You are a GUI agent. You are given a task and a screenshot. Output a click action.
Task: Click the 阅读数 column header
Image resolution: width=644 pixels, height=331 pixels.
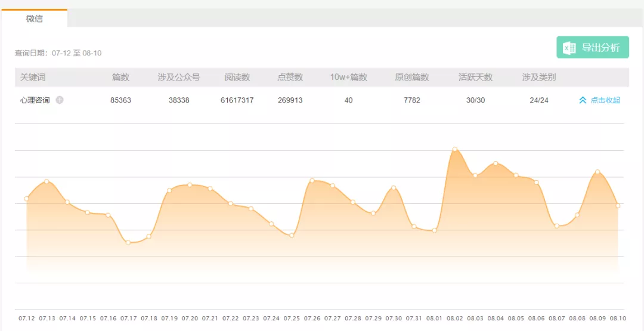[x=237, y=77]
